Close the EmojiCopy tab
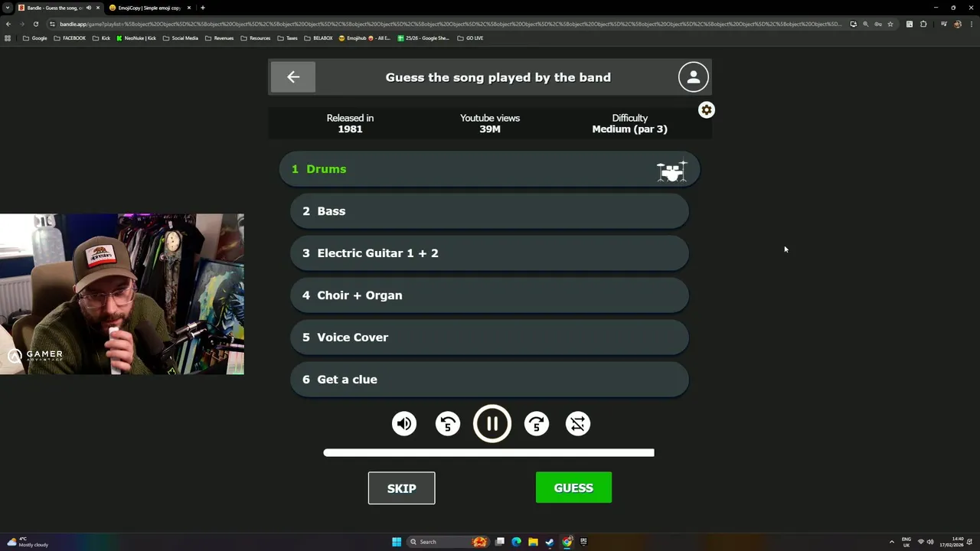 (x=188, y=8)
